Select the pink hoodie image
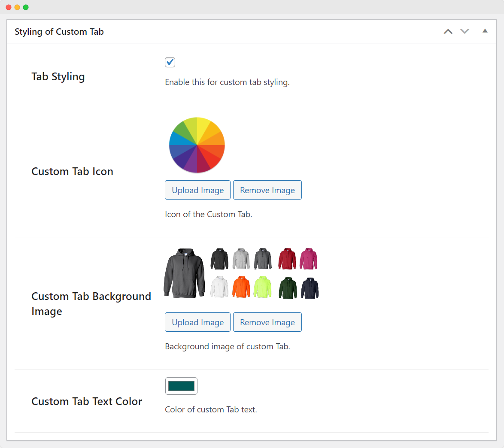Screen dimensions: 504x448 308,259
